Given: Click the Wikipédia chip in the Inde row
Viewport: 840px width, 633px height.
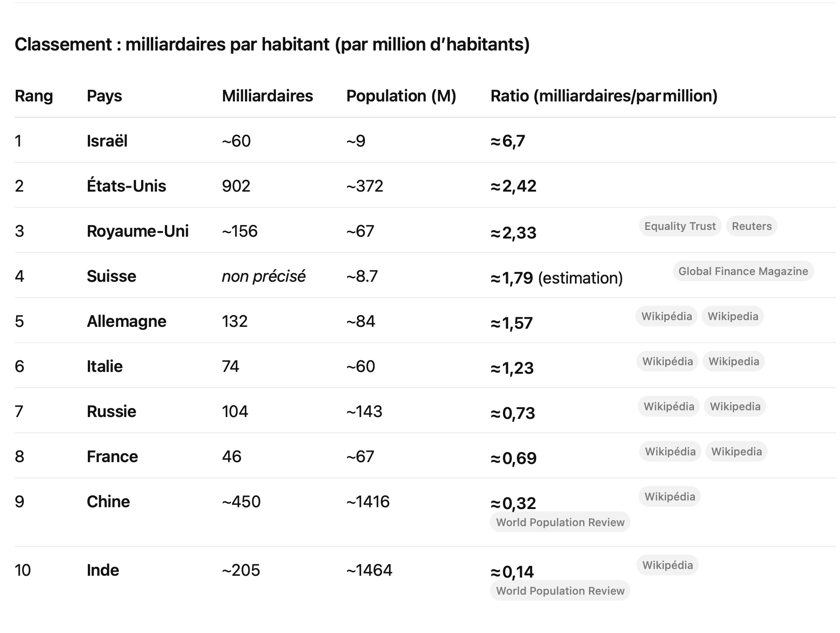Looking at the screenshot, I should (x=667, y=565).
